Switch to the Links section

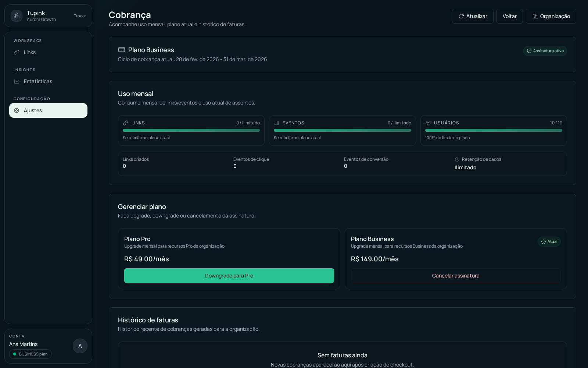30,52
